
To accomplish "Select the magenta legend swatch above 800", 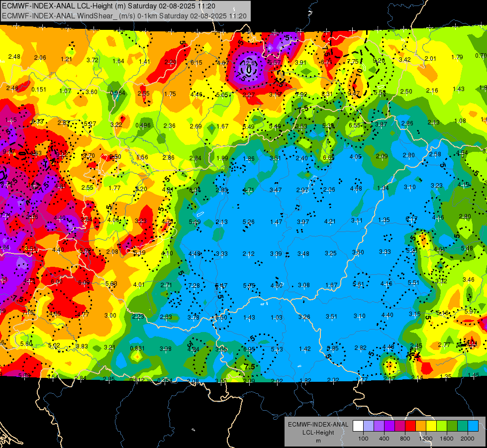I will [x=400, y=426].
